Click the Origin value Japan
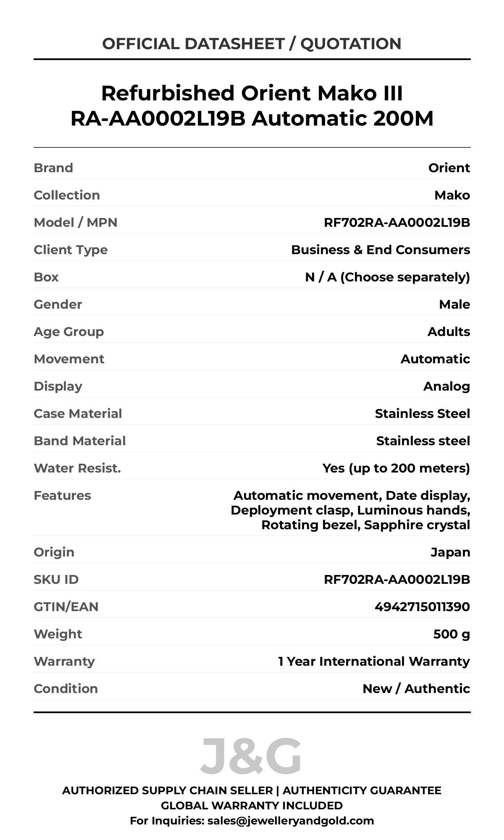Screen dimensions: 504x840 tap(450, 552)
